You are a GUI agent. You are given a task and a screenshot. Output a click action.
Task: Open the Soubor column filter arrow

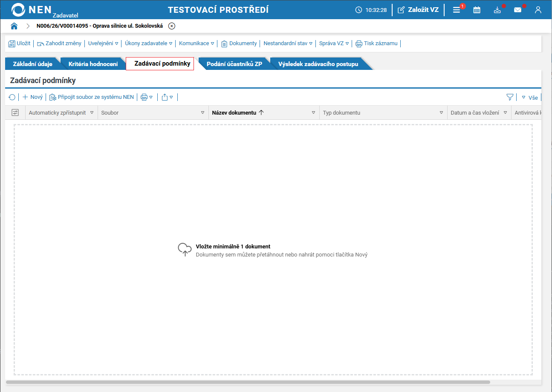tap(202, 113)
